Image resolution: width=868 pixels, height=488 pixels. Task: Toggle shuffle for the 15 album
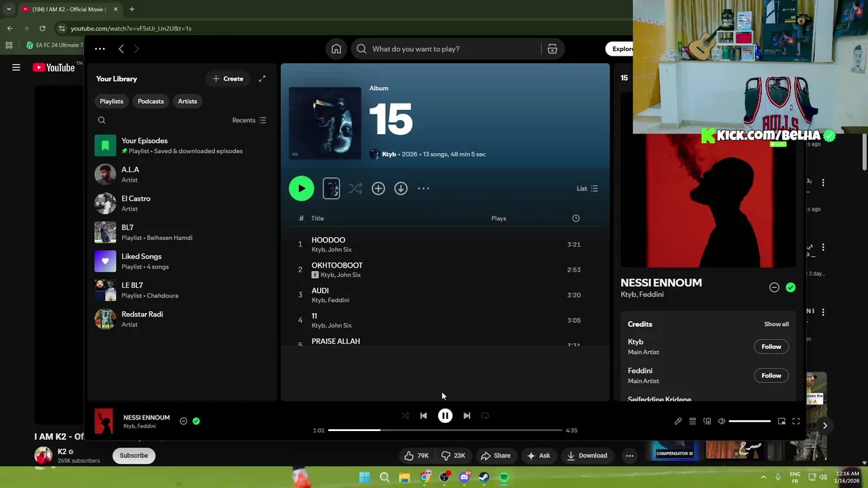tap(355, 188)
